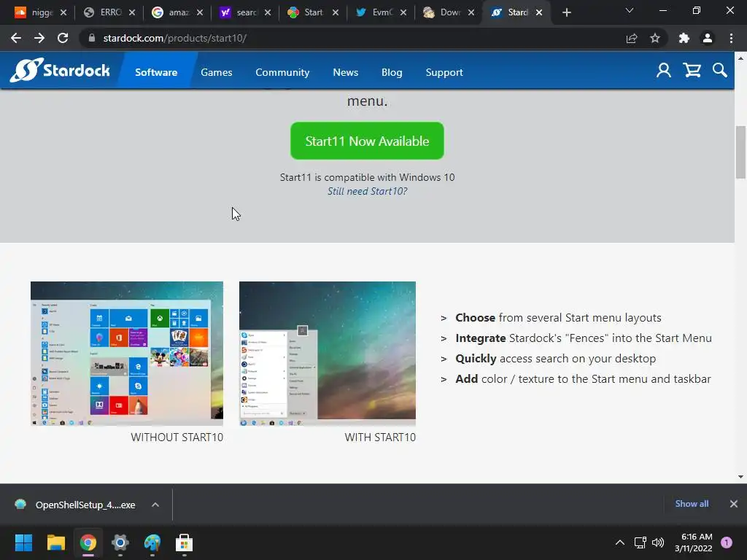Open Microsoft Store from the taskbar
Viewport: 747px width, 560px height.
[185, 542]
